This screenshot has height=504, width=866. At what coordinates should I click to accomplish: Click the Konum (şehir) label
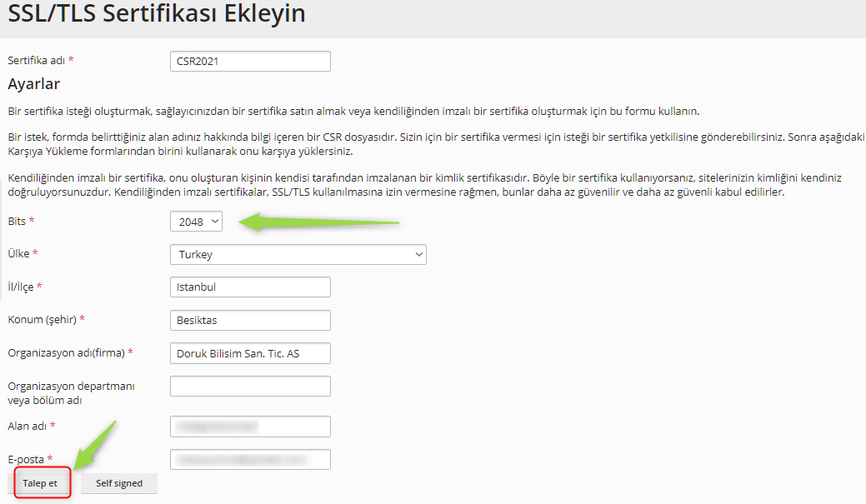(x=43, y=319)
